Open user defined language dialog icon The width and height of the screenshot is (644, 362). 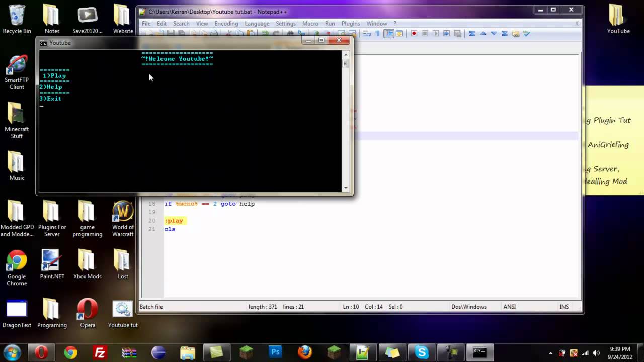399,34
